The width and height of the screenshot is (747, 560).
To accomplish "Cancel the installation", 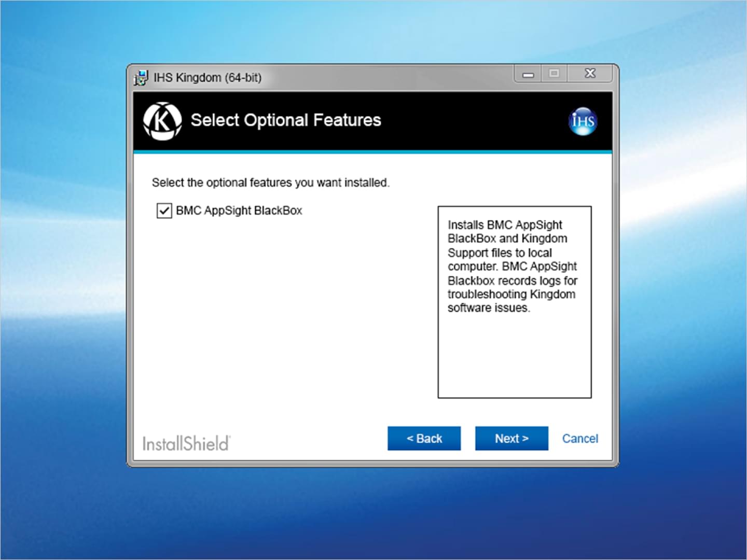I will tap(580, 439).
